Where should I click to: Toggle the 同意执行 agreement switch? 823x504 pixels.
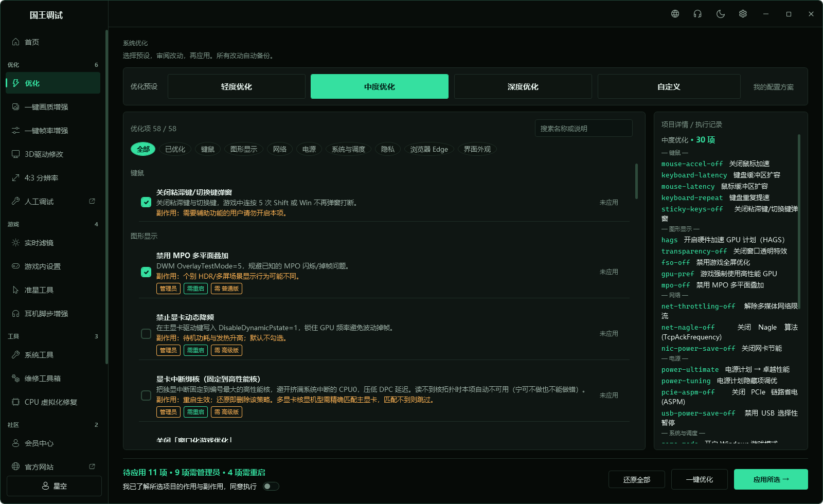tap(271, 487)
